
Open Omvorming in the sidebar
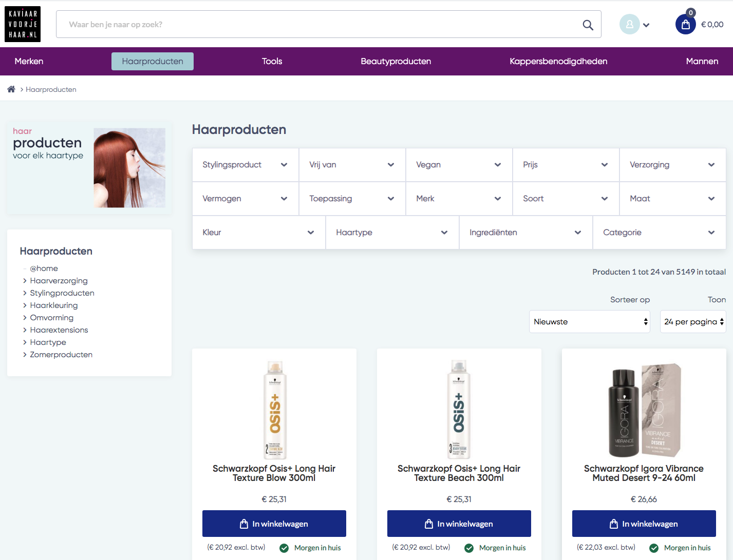(x=51, y=318)
